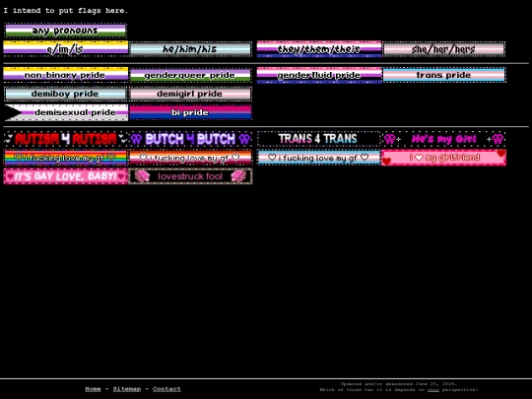Click the "e/im/is" pronoun banner

coord(65,49)
